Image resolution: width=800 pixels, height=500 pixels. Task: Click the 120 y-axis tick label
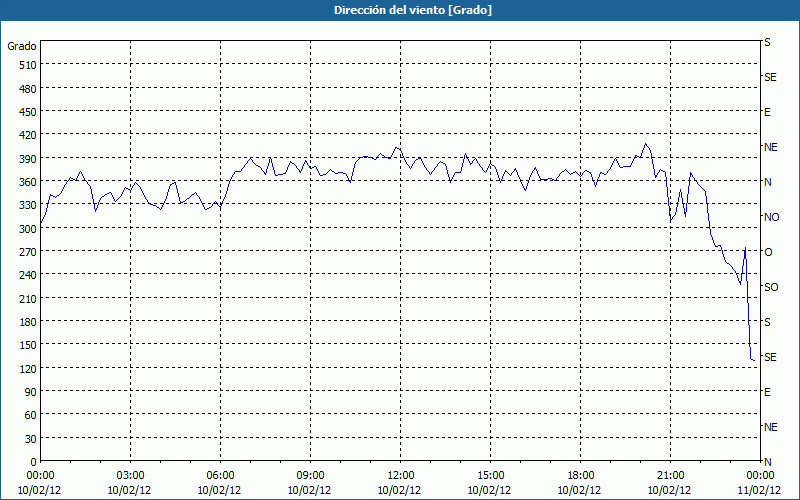click(x=28, y=368)
